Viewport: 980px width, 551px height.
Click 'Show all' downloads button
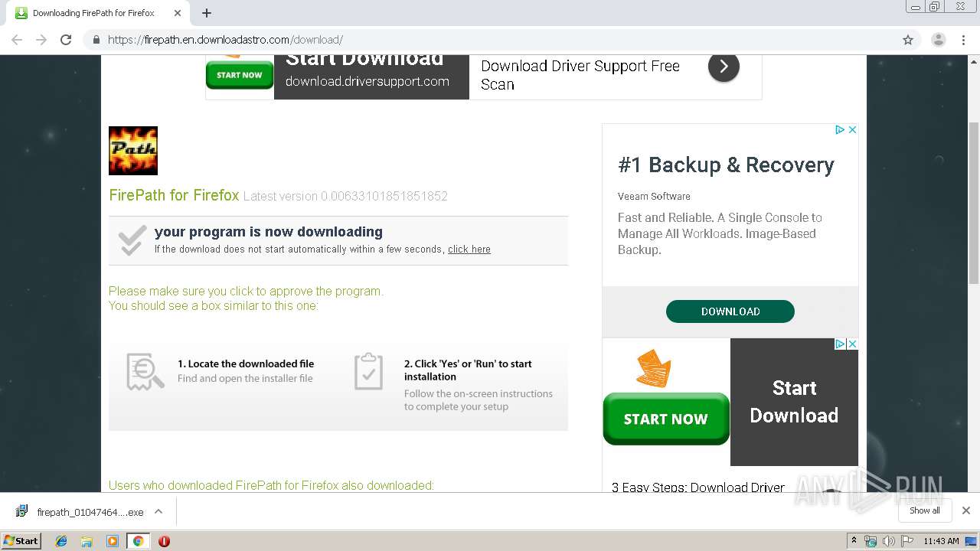click(924, 510)
